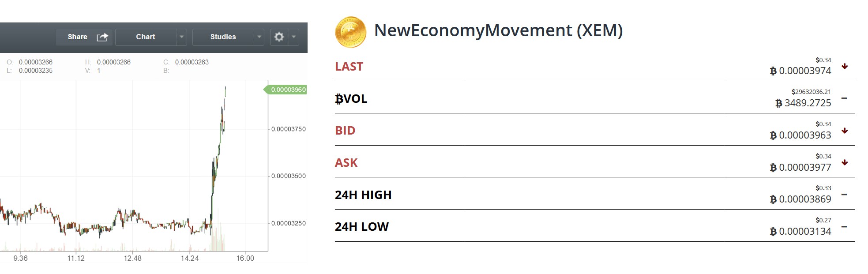The width and height of the screenshot is (868, 274).
Task: Click the red down arrow beside LAST
Action: pos(845,67)
